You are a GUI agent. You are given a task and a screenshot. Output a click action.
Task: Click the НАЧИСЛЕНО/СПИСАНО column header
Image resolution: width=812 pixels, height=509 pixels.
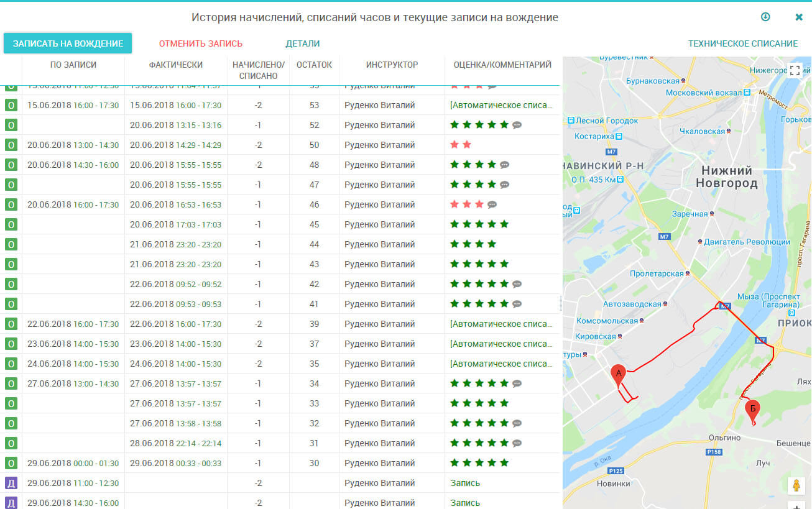258,70
